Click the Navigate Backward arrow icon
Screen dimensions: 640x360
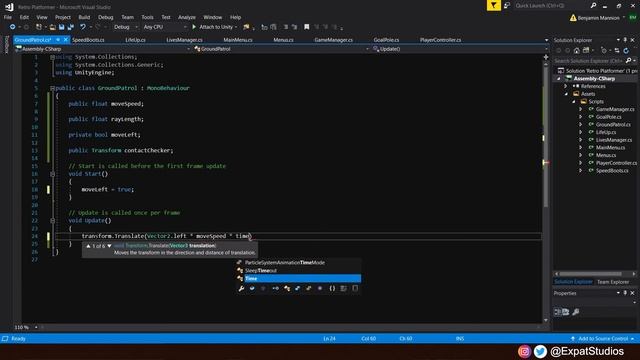click(13, 27)
